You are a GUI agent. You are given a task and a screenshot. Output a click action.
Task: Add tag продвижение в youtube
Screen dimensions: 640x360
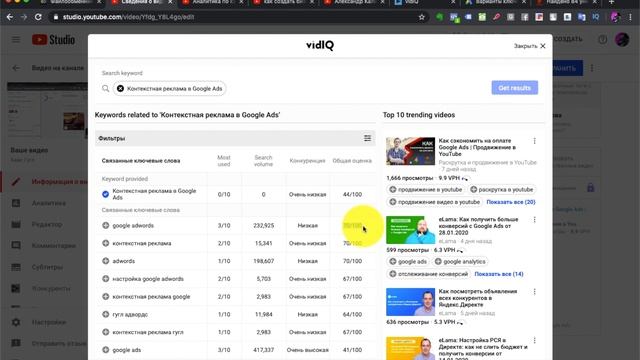click(x=426, y=189)
